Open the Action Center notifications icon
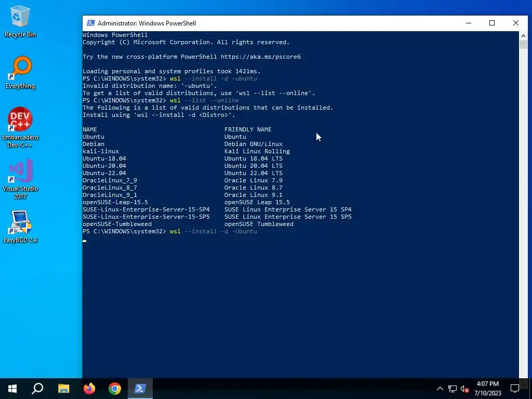The width and height of the screenshot is (532, 399). coord(515,389)
